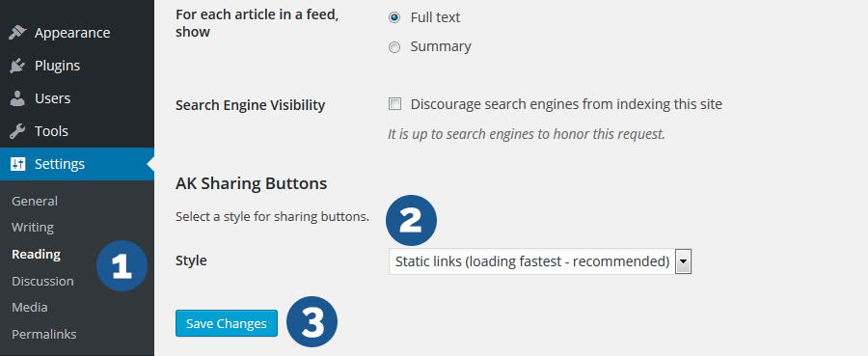The height and width of the screenshot is (356, 868).
Task: Open Permalinks settings
Action: (x=43, y=334)
